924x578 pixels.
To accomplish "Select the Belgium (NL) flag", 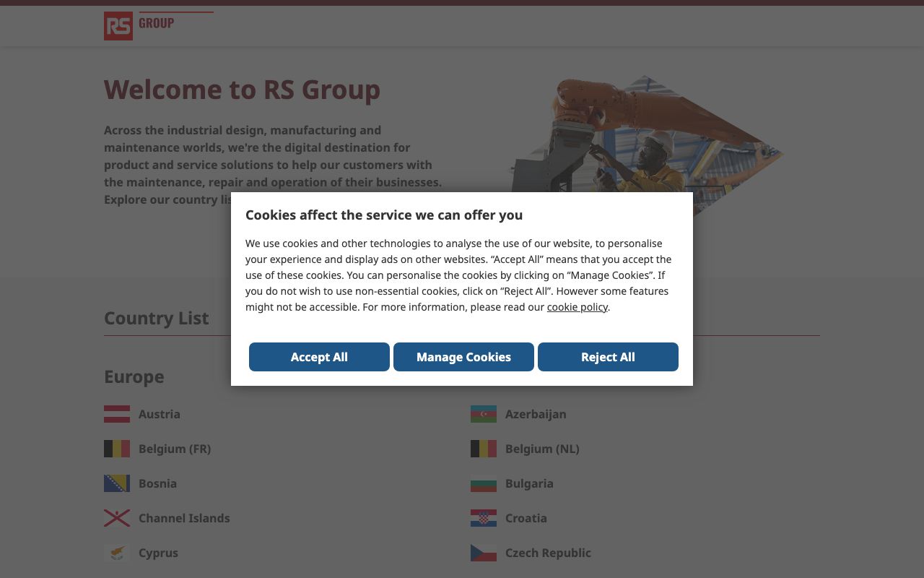I will coord(484,449).
